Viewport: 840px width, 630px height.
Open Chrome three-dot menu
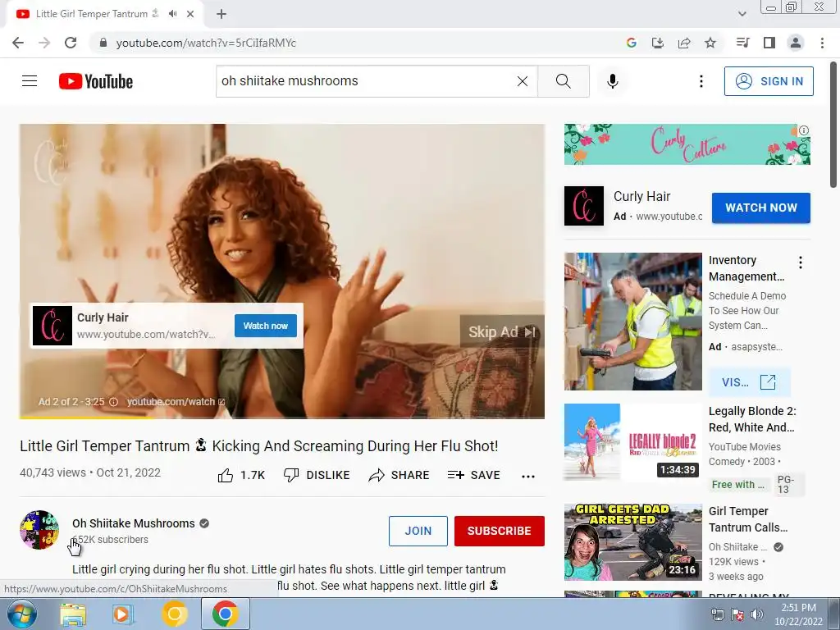(822, 43)
